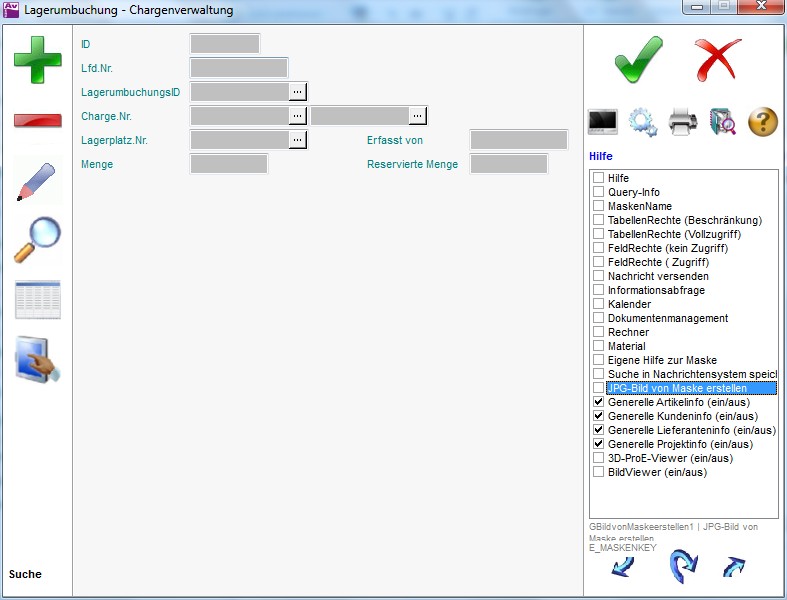Check the Dokumentenmanagement checkbox
The height and width of the screenshot is (600, 787).
coord(598,318)
